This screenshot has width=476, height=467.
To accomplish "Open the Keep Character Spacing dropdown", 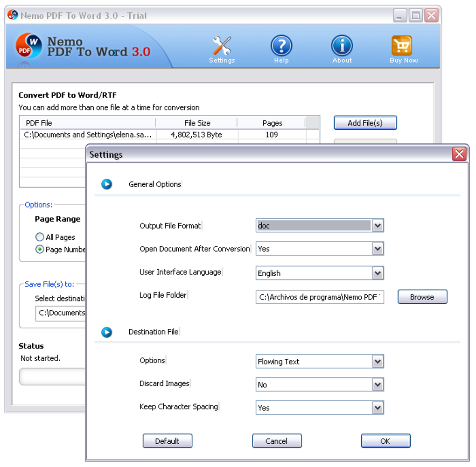I will 378,408.
